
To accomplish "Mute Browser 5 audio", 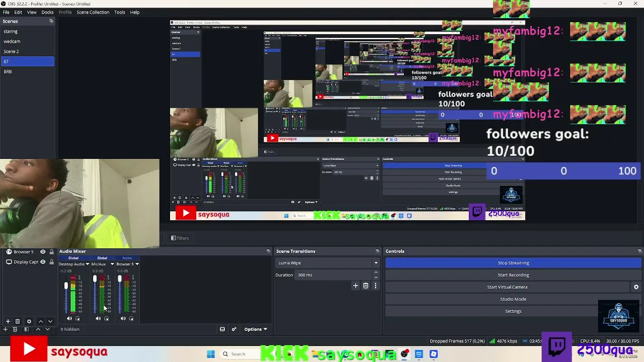I will point(123,319).
